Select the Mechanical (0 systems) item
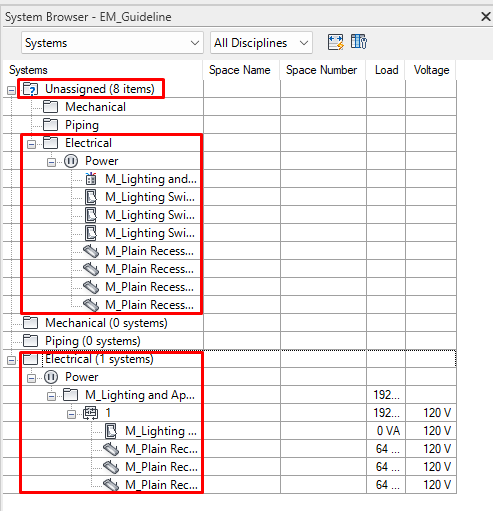The height and width of the screenshot is (511, 493). tap(106, 323)
